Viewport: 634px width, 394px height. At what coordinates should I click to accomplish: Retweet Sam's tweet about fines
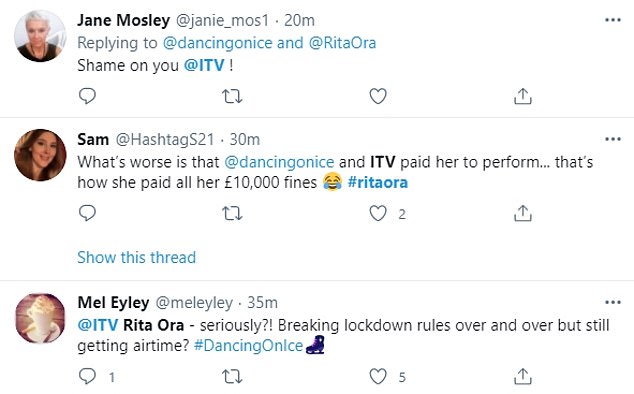232,213
